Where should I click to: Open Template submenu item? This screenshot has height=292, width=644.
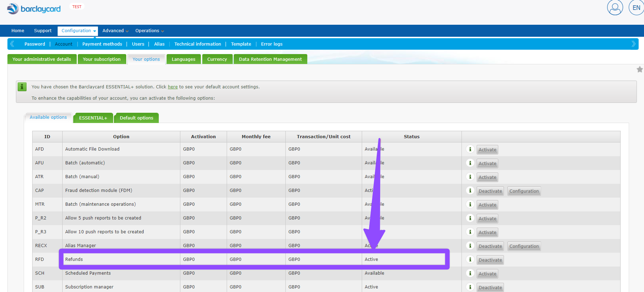coord(241,44)
